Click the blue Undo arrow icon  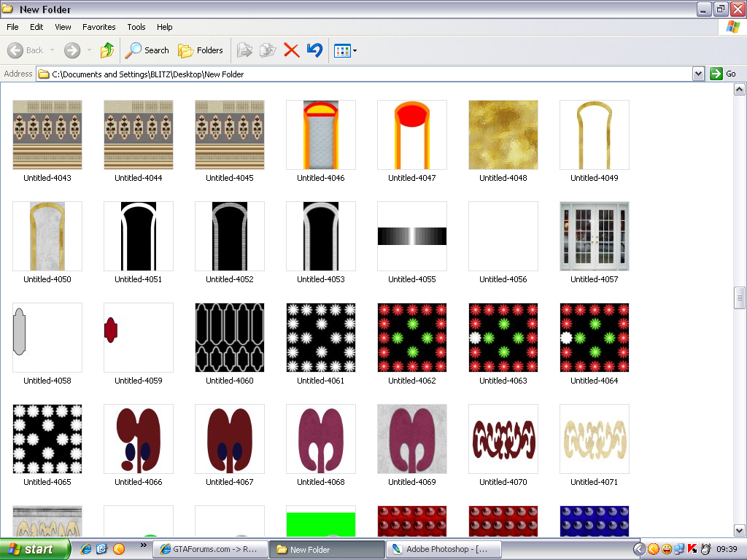[x=314, y=50]
